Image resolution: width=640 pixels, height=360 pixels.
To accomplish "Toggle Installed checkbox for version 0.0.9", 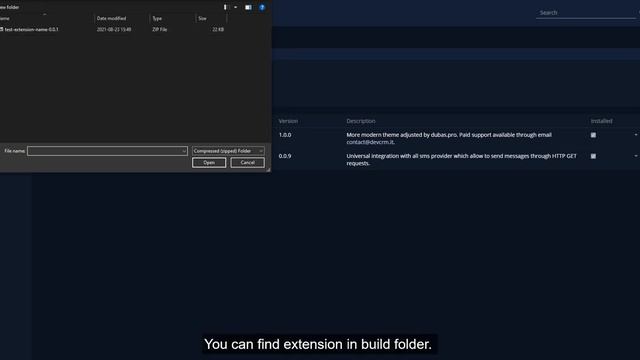I will pyautogui.click(x=593, y=156).
